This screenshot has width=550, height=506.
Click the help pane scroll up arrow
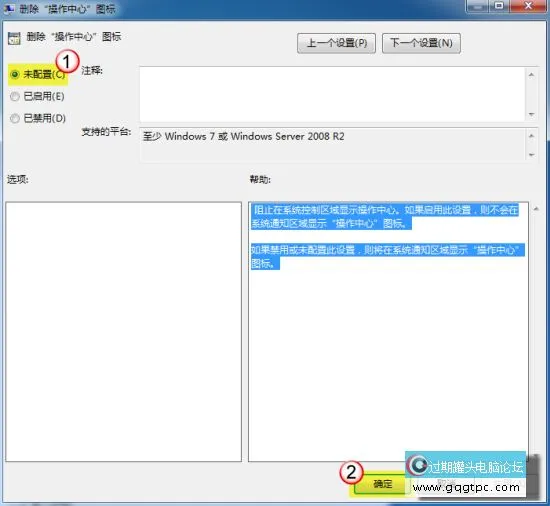tap(536, 209)
